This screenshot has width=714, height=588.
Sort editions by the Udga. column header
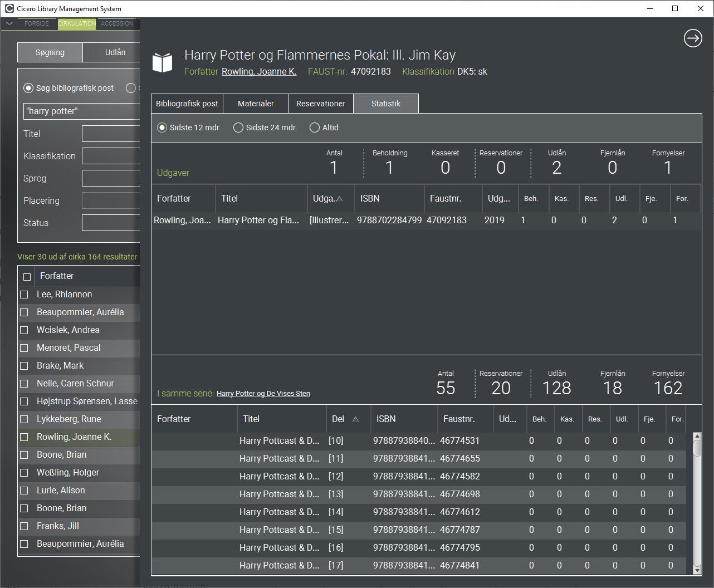click(x=331, y=198)
